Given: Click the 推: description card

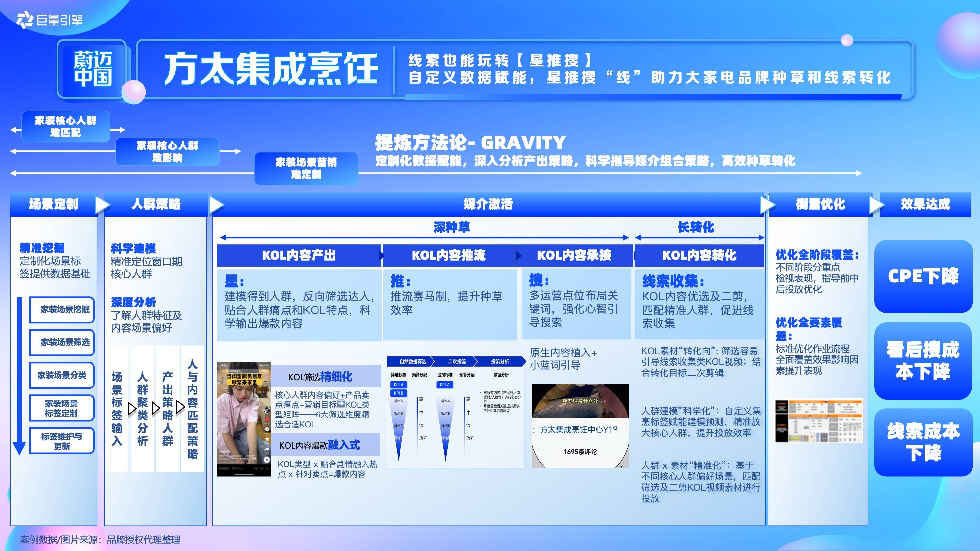Looking at the screenshot, I should tap(450, 304).
